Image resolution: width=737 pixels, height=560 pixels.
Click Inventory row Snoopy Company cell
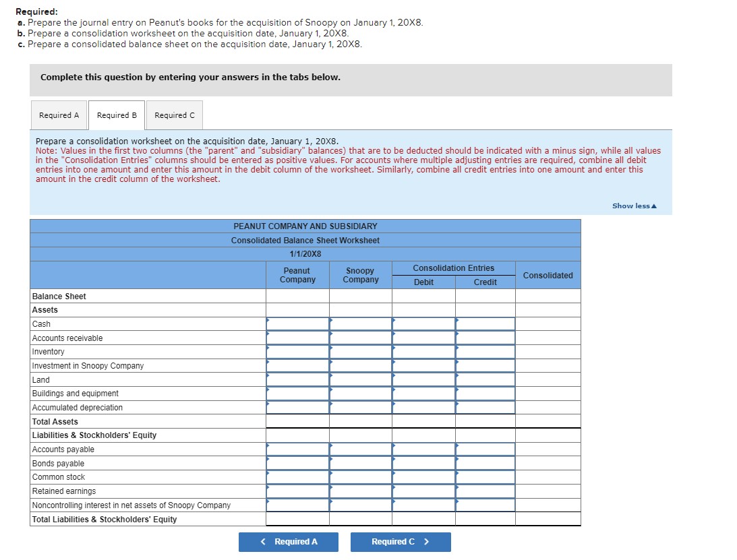(x=361, y=352)
